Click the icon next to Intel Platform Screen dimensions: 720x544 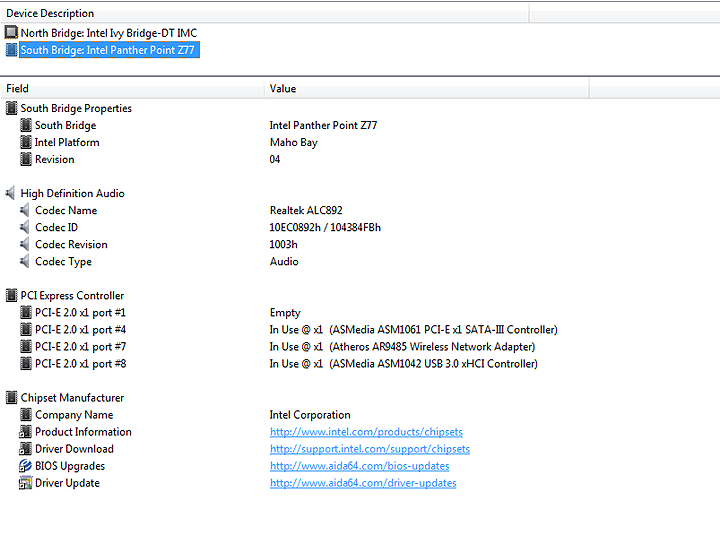[x=26, y=142]
